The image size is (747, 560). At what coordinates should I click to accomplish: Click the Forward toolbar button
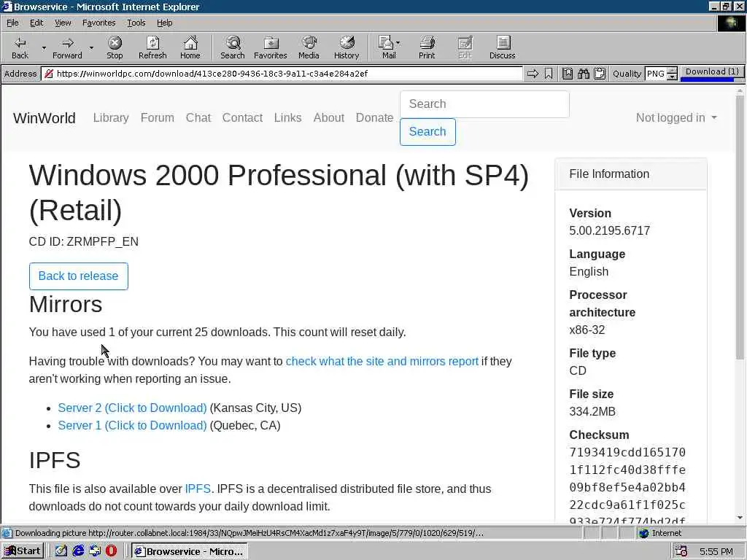pyautogui.click(x=67, y=47)
